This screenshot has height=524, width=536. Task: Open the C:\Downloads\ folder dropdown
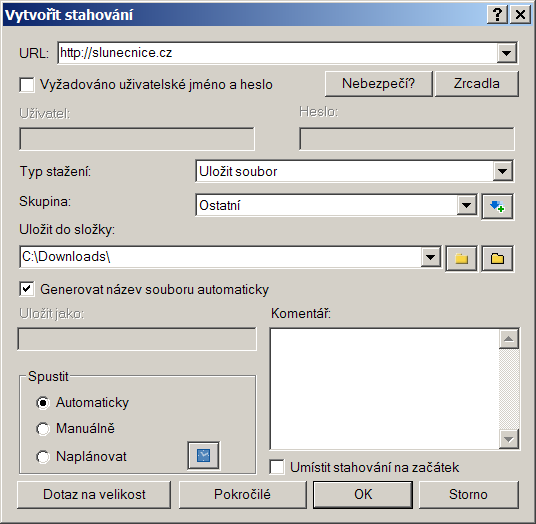click(x=430, y=257)
